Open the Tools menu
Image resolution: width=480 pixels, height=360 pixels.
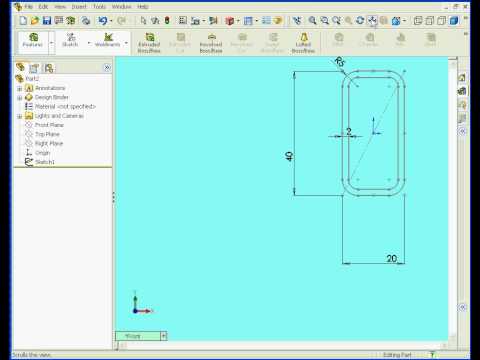pyautogui.click(x=99, y=7)
